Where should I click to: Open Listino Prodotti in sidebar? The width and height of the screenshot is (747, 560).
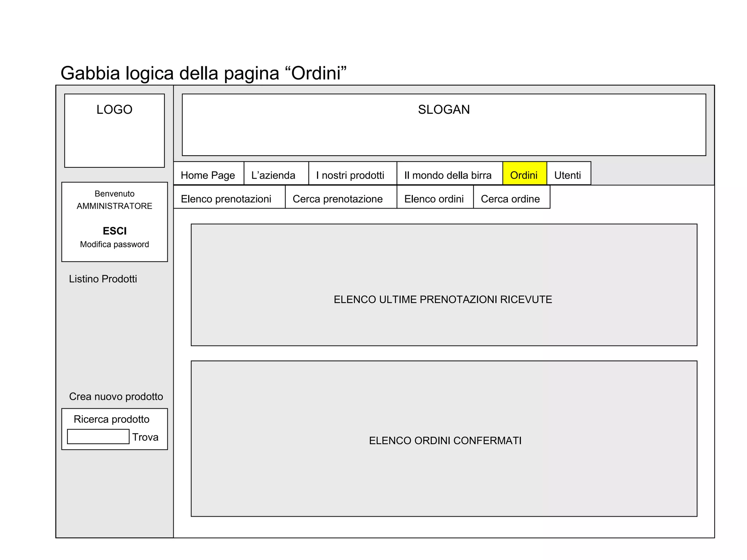[x=103, y=279]
